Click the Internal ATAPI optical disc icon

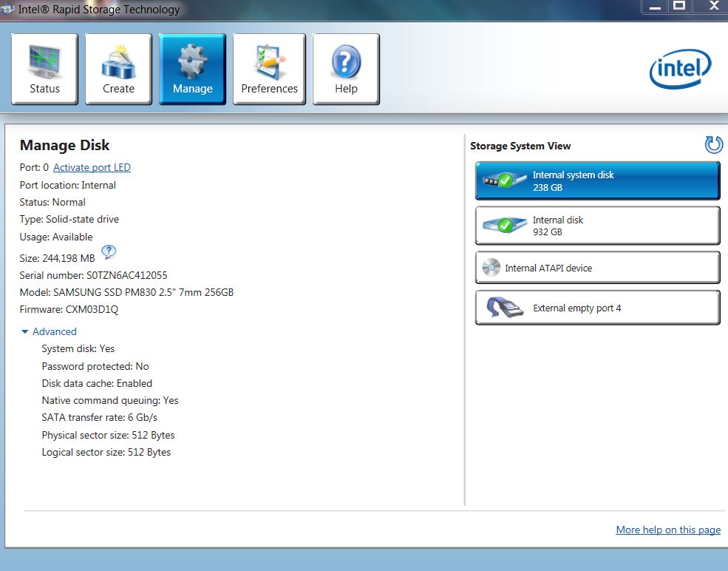(x=491, y=268)
